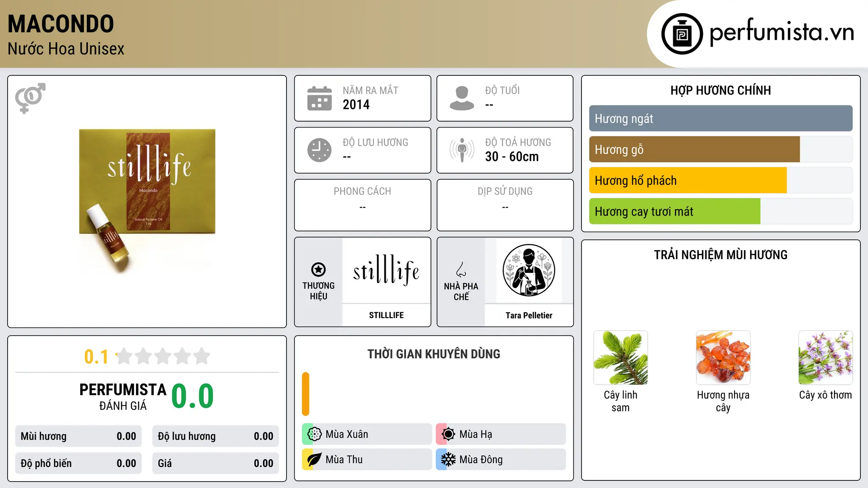Click the flower icon for Mùa Xuân
Viewport: 868px width, 488px height.
coord(314,434)
